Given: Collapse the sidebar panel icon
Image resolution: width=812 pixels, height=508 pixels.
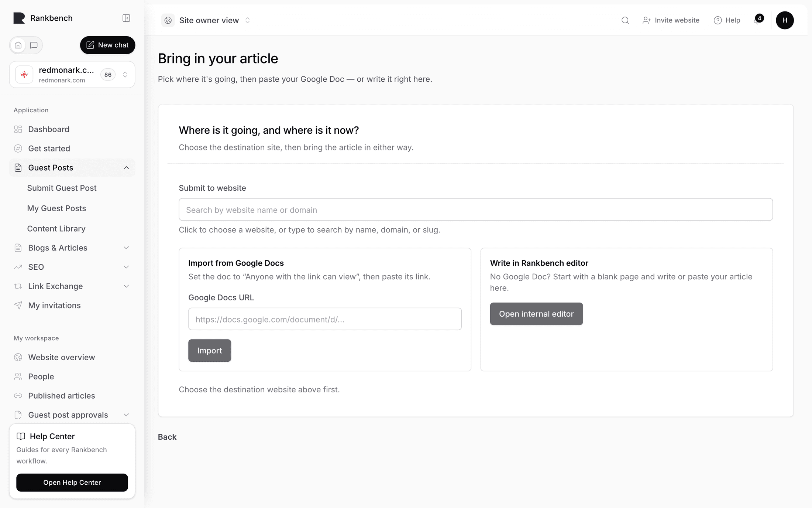Looking at the screenshot, I should click(x=126, y=18).
